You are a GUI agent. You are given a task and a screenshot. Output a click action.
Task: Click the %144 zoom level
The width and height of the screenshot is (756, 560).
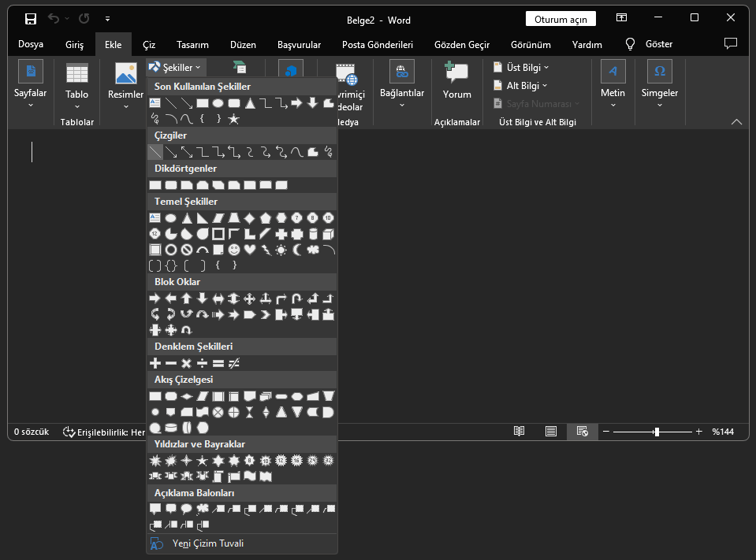pyautogui.click(x=723, y=432)
